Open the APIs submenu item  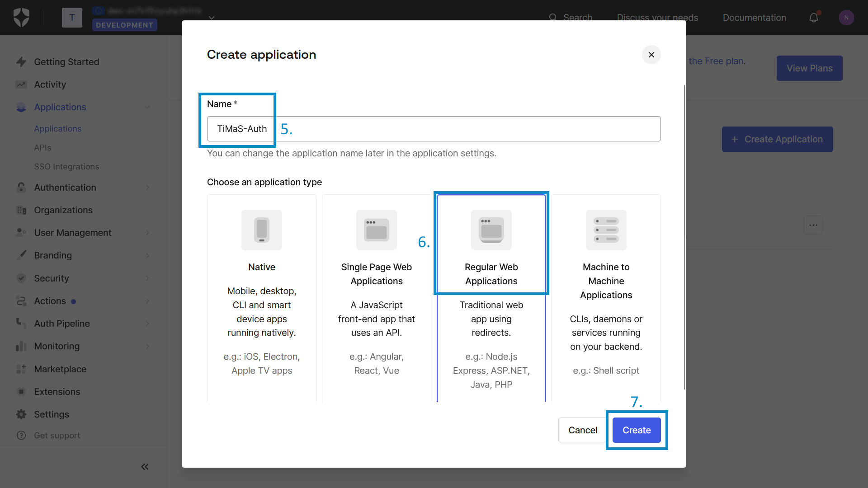[42, 148]
